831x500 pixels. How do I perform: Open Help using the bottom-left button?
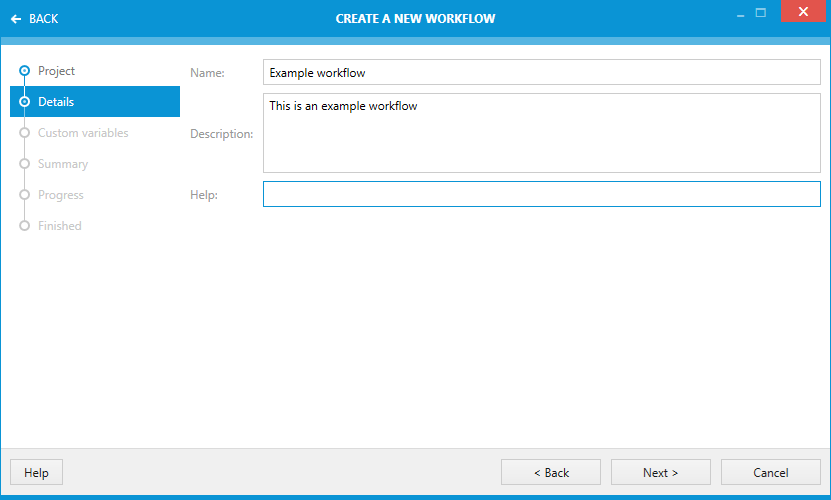36,472
